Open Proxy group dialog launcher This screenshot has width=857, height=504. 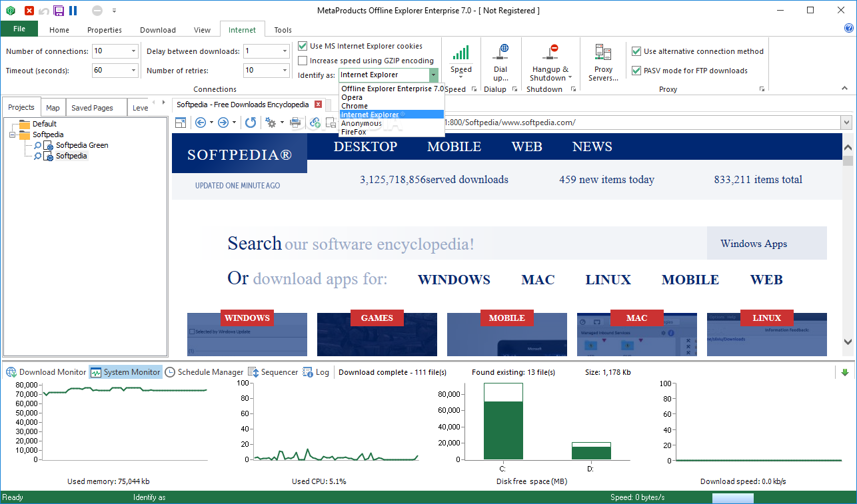click(762, 89)
